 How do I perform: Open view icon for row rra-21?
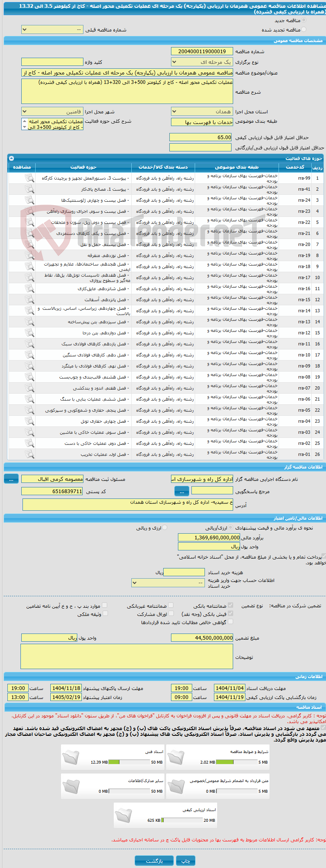pos(29,233)
